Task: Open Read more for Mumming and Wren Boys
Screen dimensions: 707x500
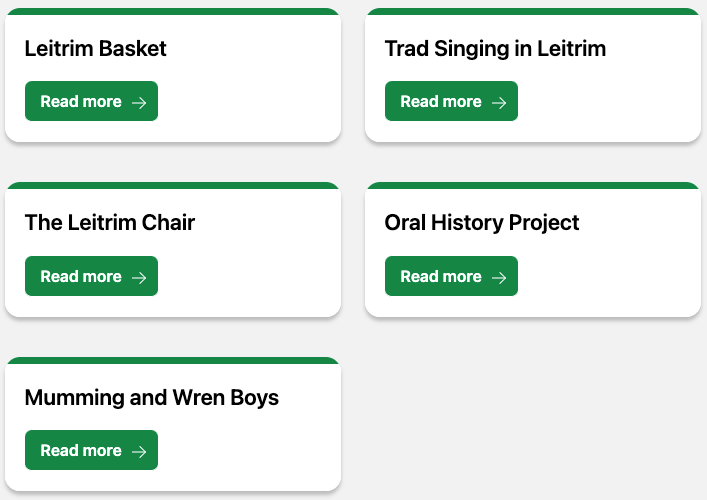Action: click(x=92, y=450)
